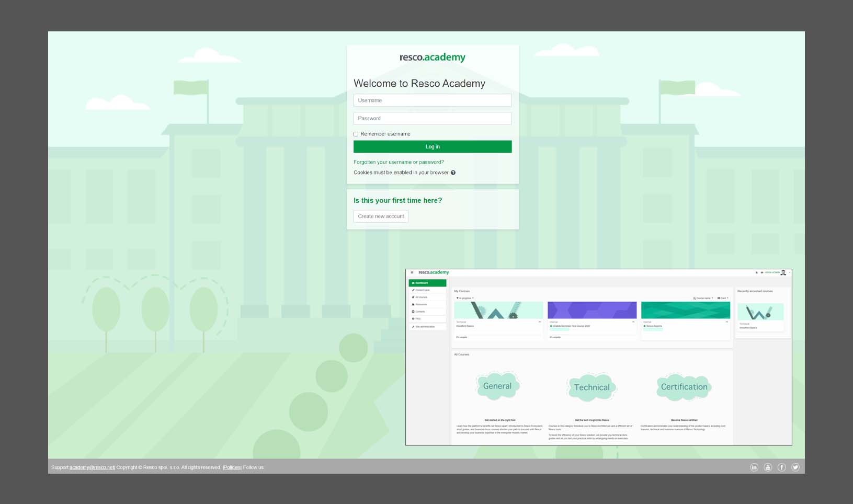Open the Facebook icon in the footer

point(782,467)
